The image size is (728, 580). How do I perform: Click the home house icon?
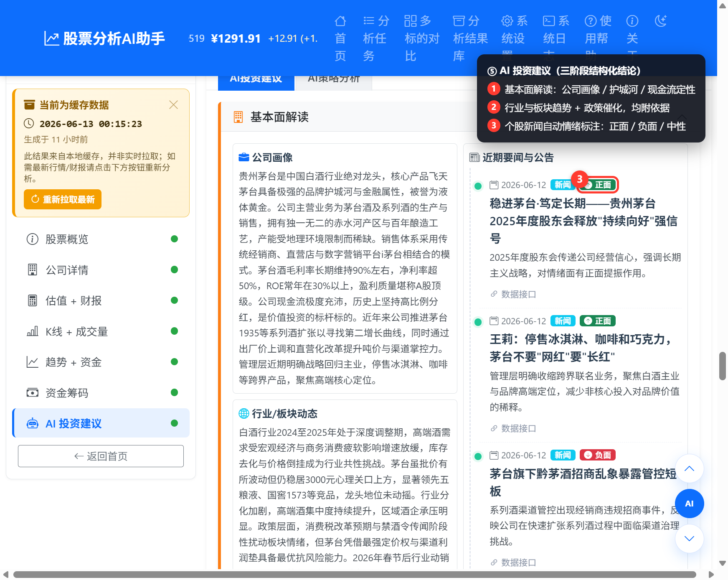click(x=340, y=21)
